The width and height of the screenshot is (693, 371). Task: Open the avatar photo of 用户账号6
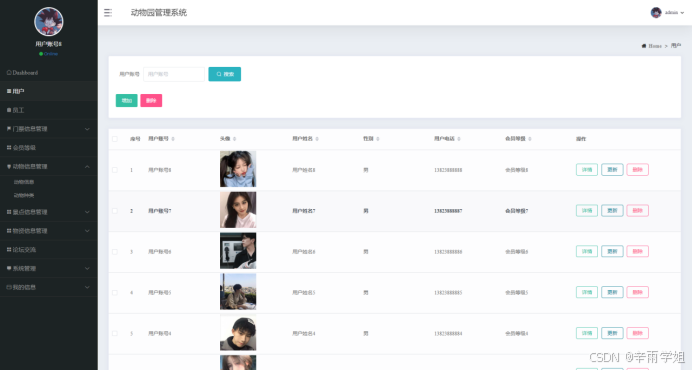click(238, 251)
